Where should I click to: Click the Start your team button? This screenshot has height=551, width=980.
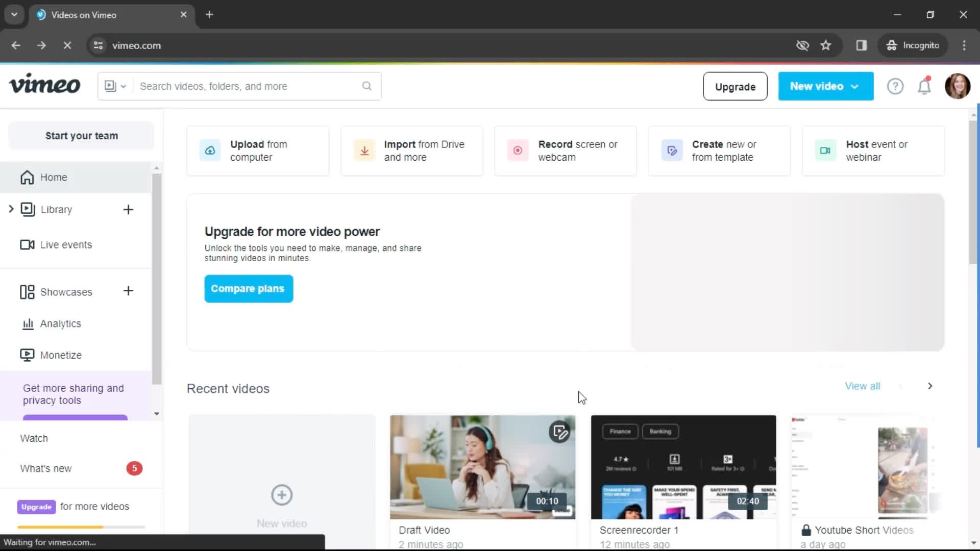[x=81, y=136]
